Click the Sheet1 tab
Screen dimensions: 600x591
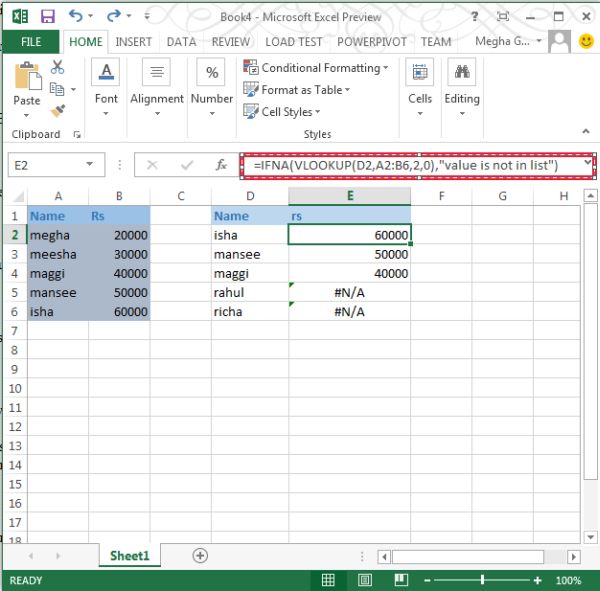(x=130, y=555)
